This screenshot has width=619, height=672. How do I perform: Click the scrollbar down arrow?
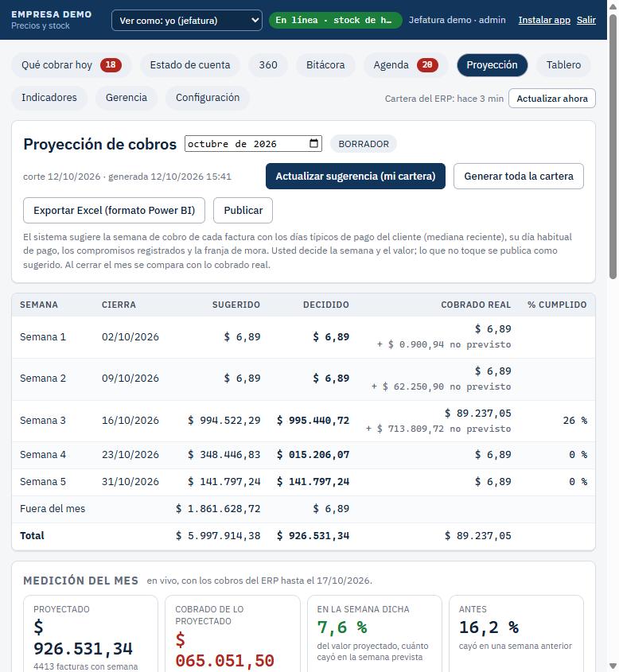pos(613,666)
